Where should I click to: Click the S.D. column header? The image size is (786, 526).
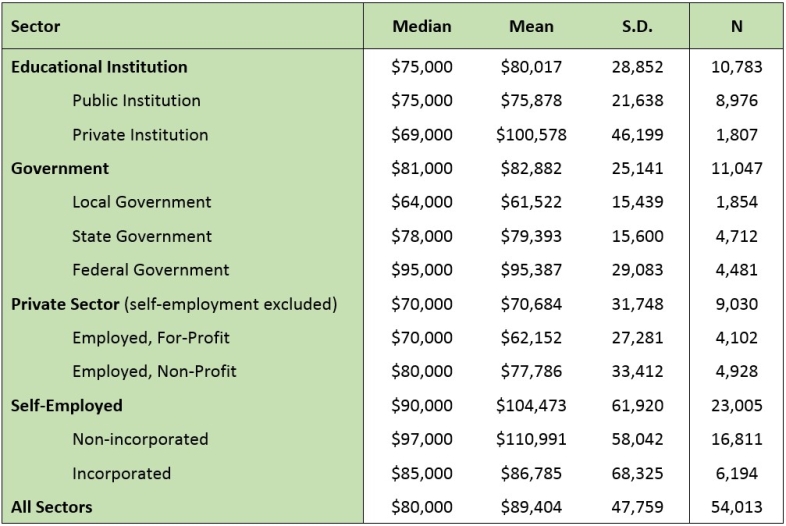pos(636,26)
